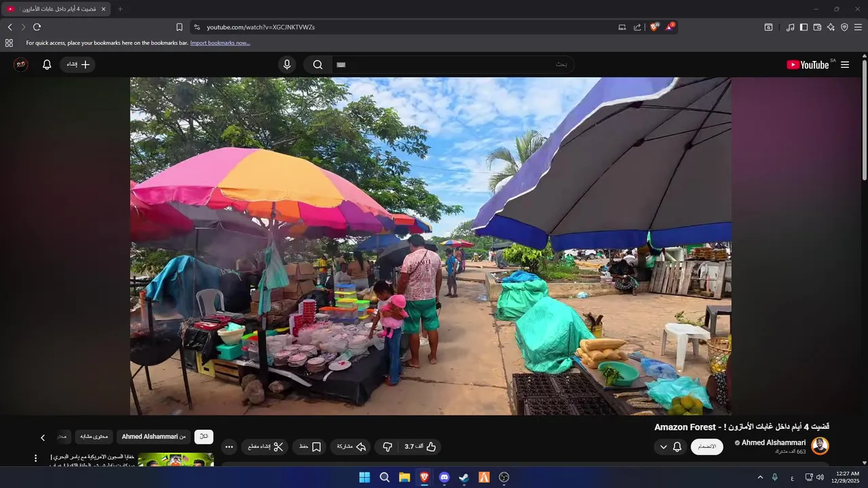Save the video with حفظ button
This screenshot has width=868, height=488.
pos(310,447)
